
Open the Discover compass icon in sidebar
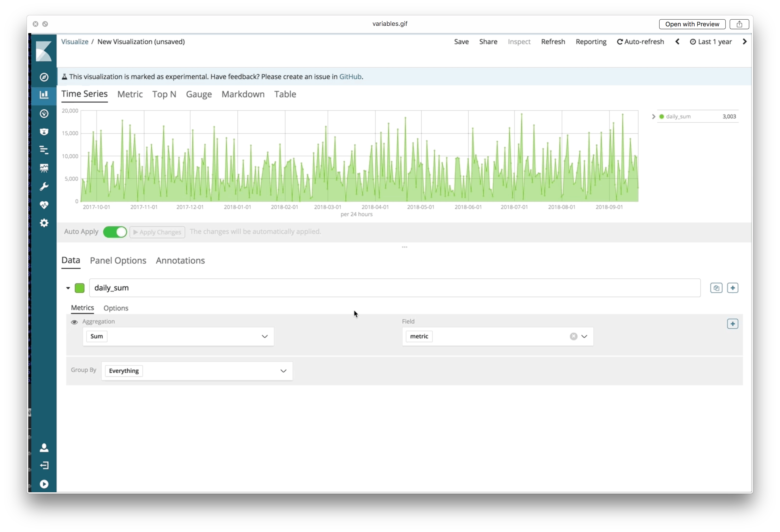click(44, 77)
